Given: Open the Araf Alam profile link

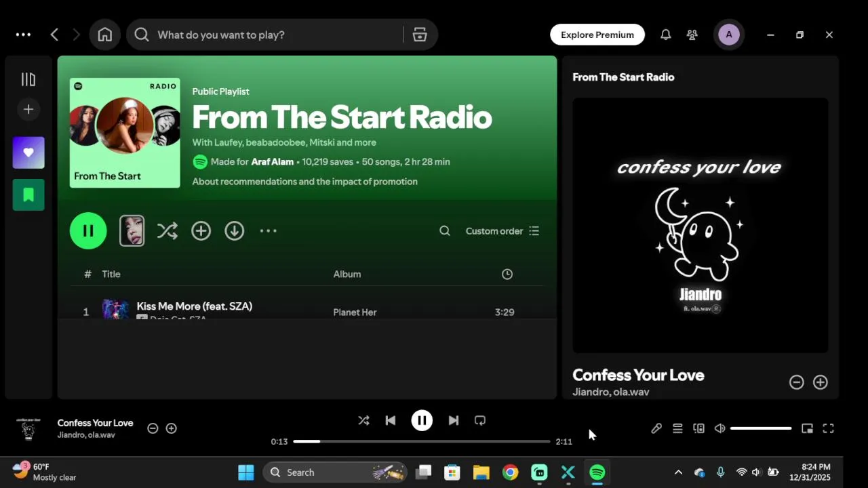Looking at the screenshot, I should (x=273, y=162).
